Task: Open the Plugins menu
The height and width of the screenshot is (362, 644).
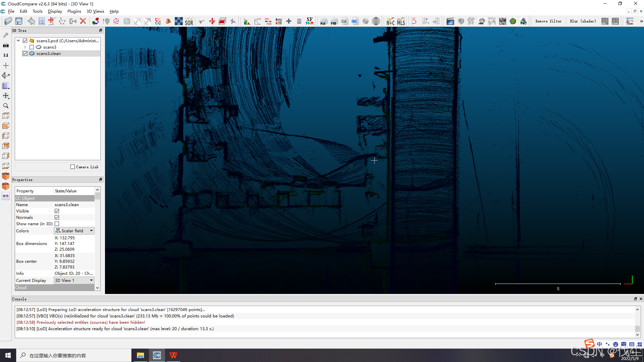Action: (74, 11)
